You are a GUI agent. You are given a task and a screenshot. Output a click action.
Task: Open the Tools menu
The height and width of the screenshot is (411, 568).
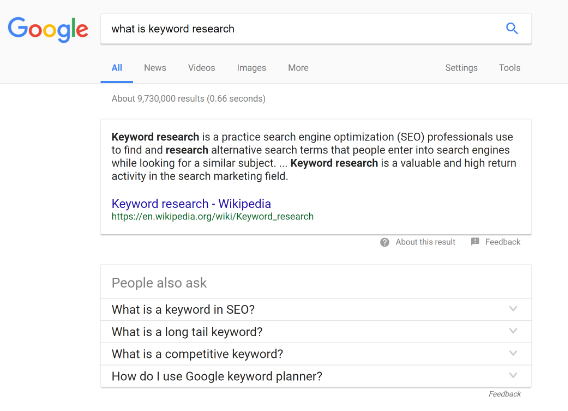509,68
